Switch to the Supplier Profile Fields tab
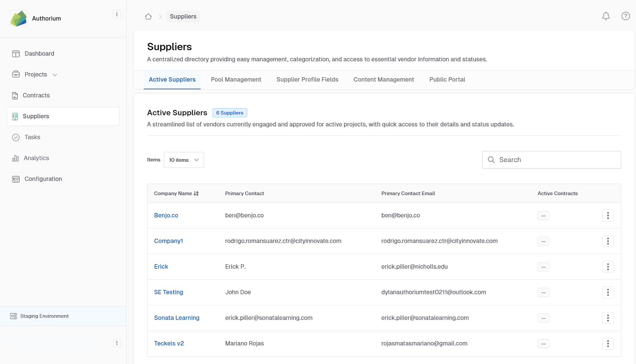This screenshot has width=636, height=364. (307, 79)
